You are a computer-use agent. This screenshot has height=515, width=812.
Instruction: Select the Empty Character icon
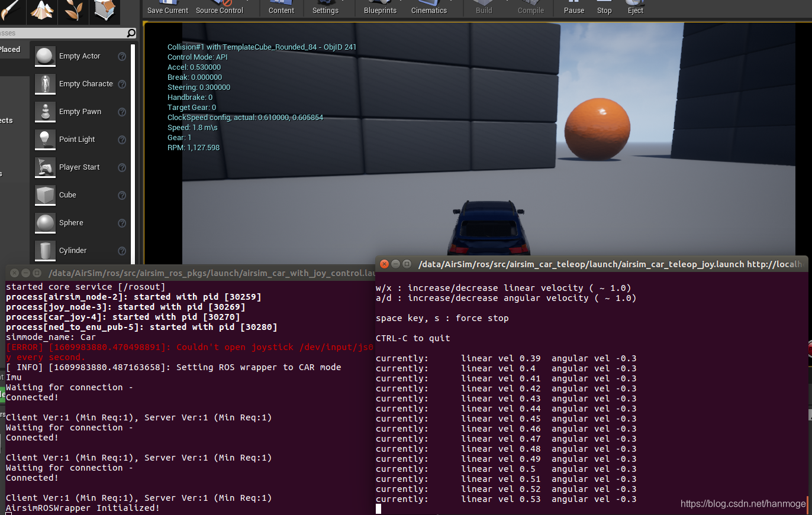(45, 84)
